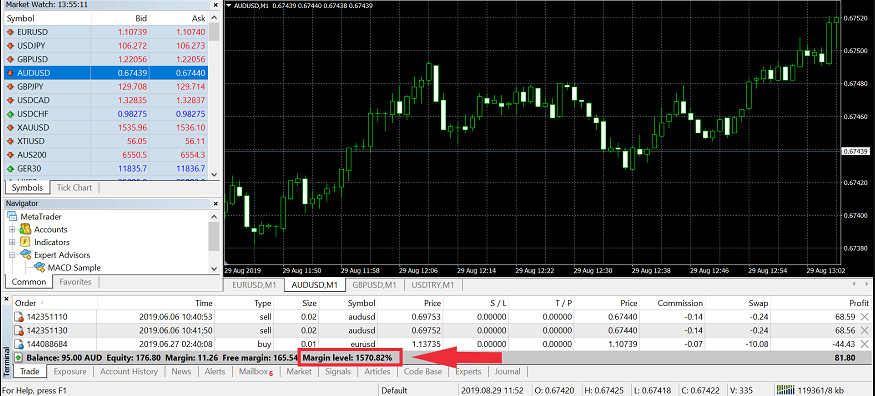Viewport: 875px width, 396px height.
Task: Open the Alerts tab
Action: [215, 371]
